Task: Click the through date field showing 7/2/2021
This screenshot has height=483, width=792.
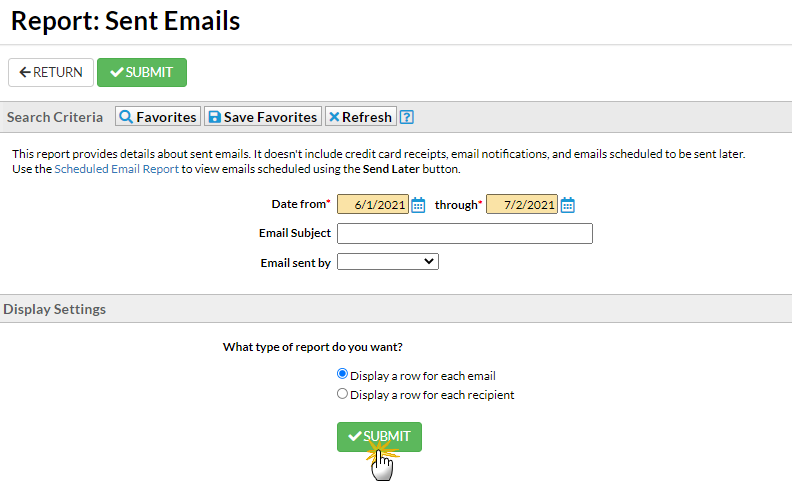Action: coord(522,204)
